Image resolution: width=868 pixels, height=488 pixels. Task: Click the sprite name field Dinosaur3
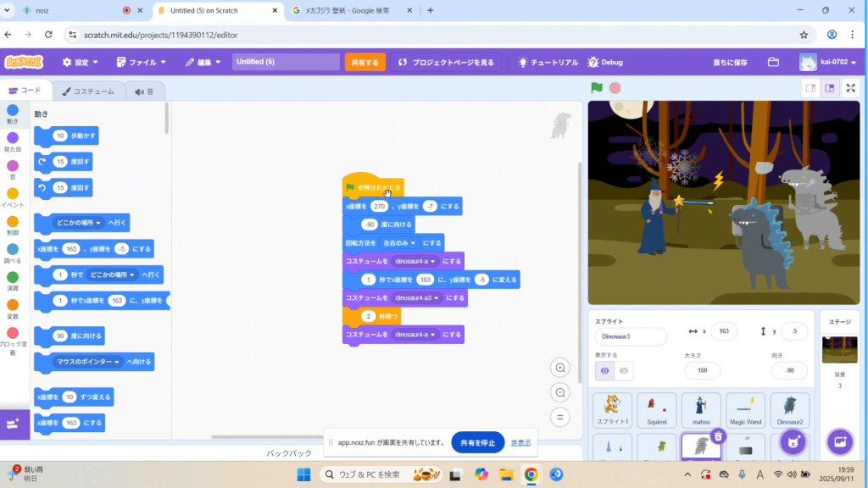point(631,336)
